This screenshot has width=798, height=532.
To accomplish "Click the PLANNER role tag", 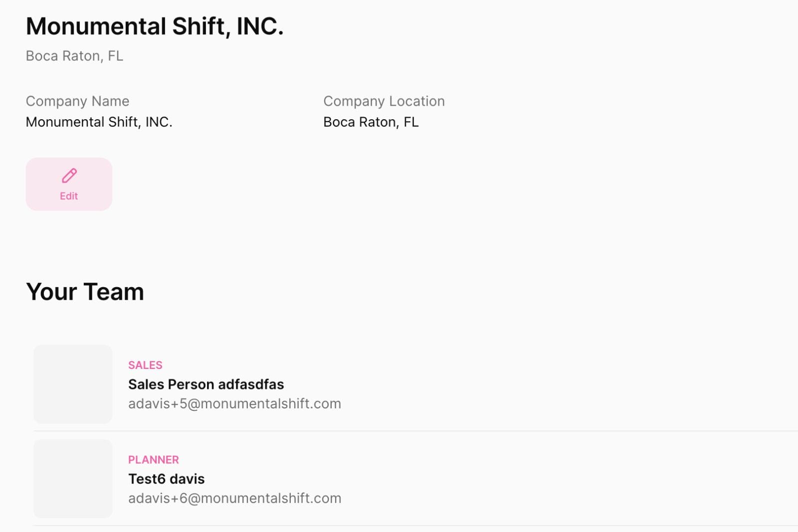I will [153, 460].
